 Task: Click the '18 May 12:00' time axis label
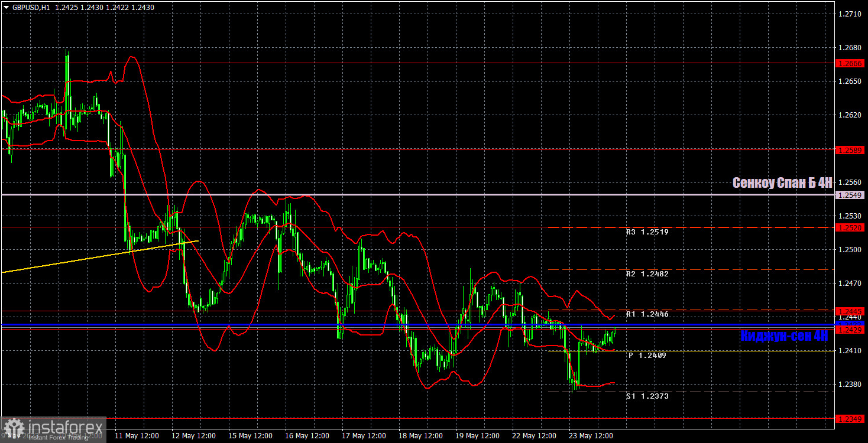(420, 436)
